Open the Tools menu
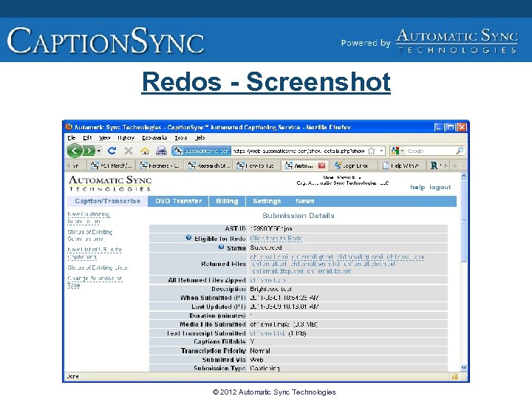This screenshot has height=399, width=532. click(181, 137)
